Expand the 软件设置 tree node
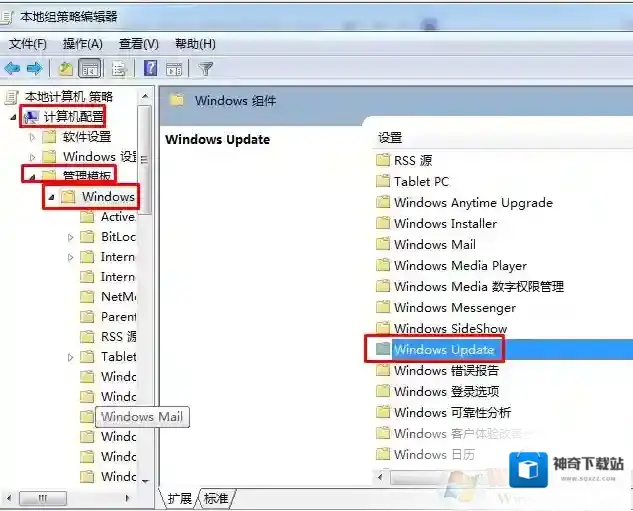Screen dimensions: 633x511 [x=32, y=137]
